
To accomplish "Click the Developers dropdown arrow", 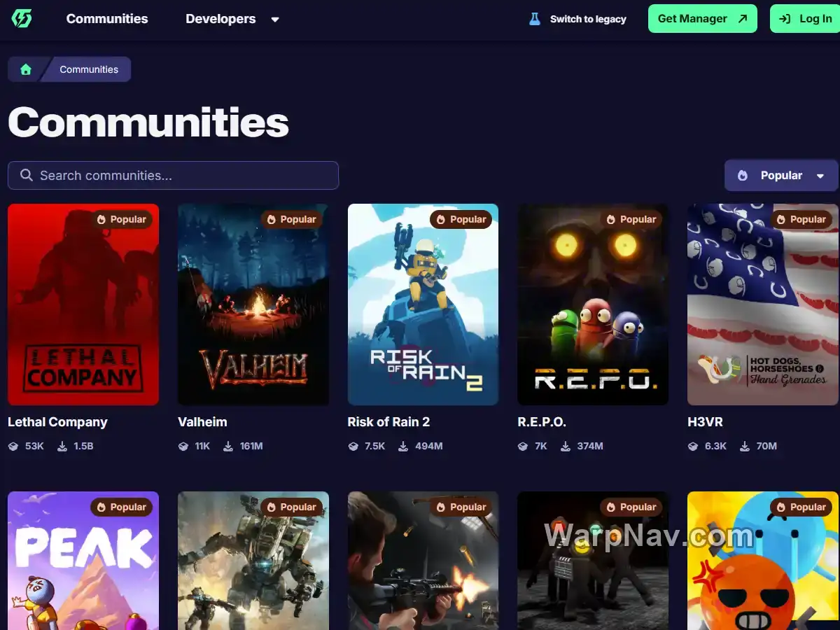I will pos(275,20).
